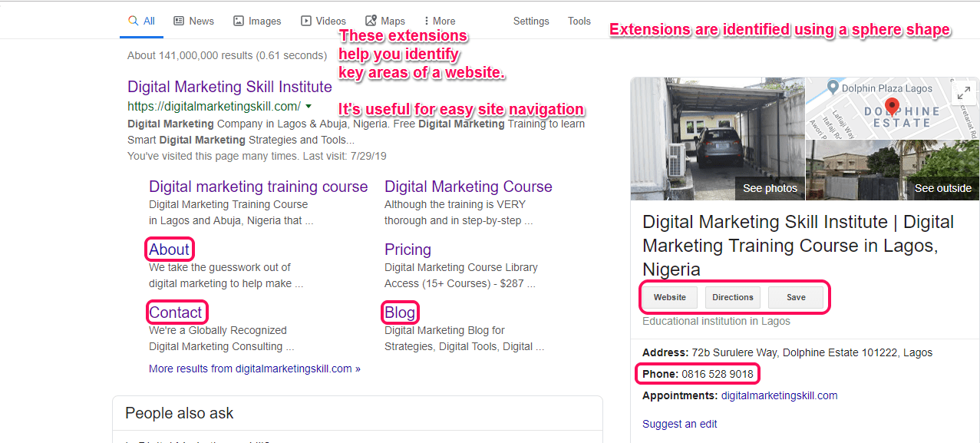Open the More search options menu
This screenshot has width=980, height=443.
click(x=440, y=21)
